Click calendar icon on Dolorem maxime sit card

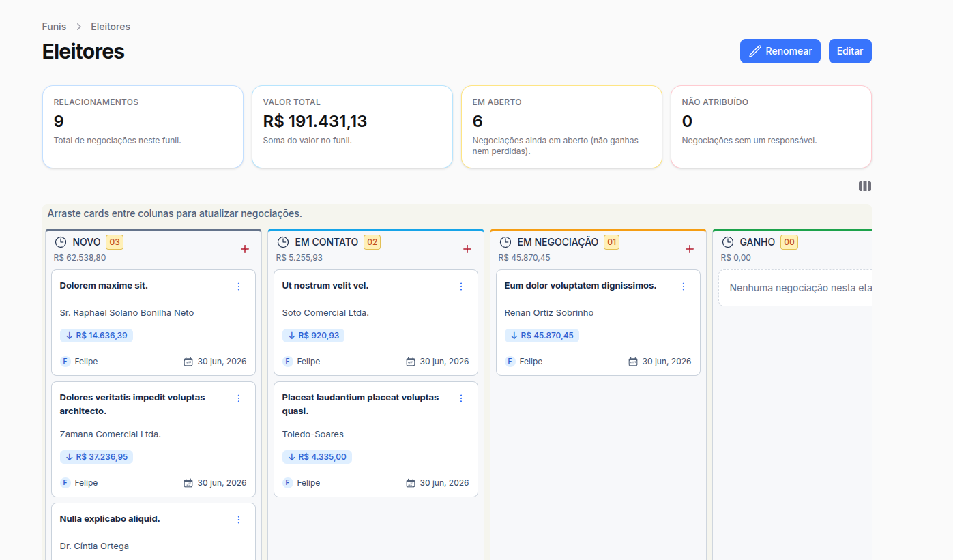(188, 362)
